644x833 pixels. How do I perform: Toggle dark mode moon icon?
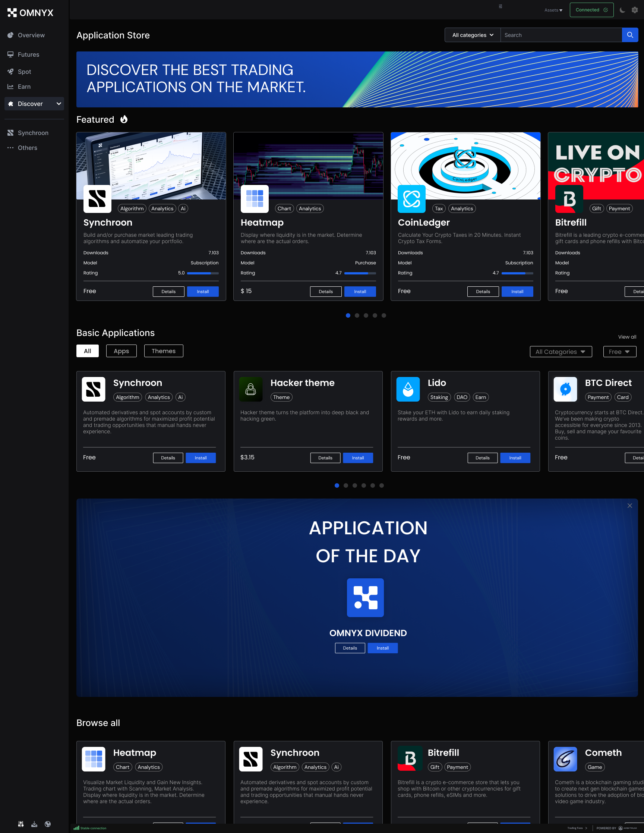622,10
